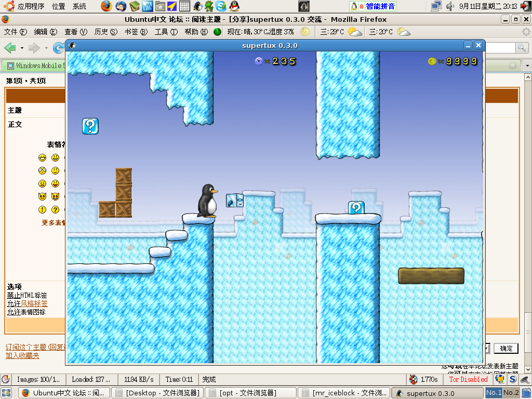Click the first smiley emoticon in forum list
The height and width of the screenshot is (399, 532).
point(42,157)
